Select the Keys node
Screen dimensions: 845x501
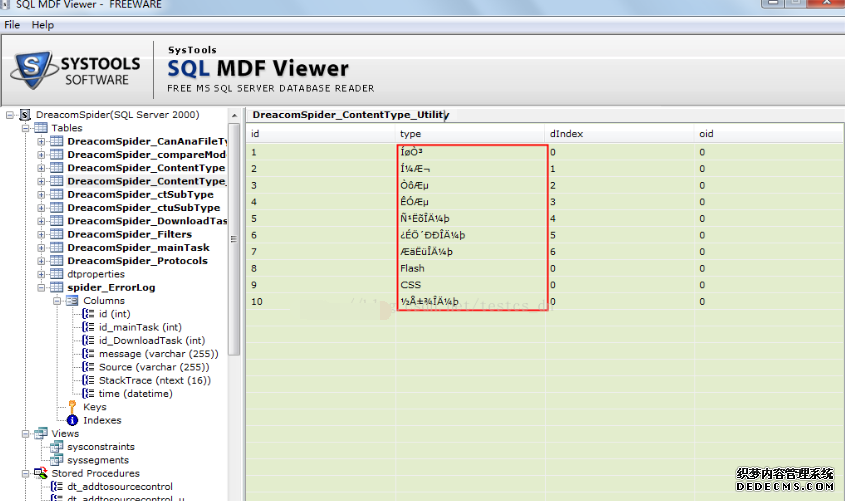point(95,407)
